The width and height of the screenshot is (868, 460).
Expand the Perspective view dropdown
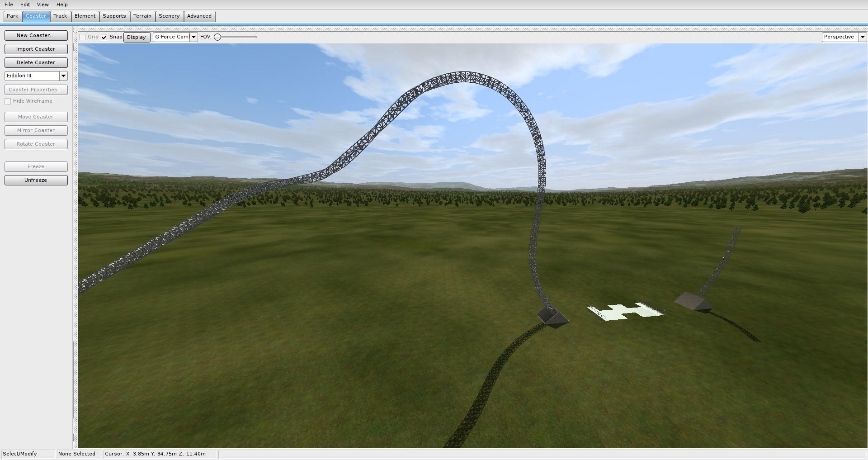pos(862,37)
